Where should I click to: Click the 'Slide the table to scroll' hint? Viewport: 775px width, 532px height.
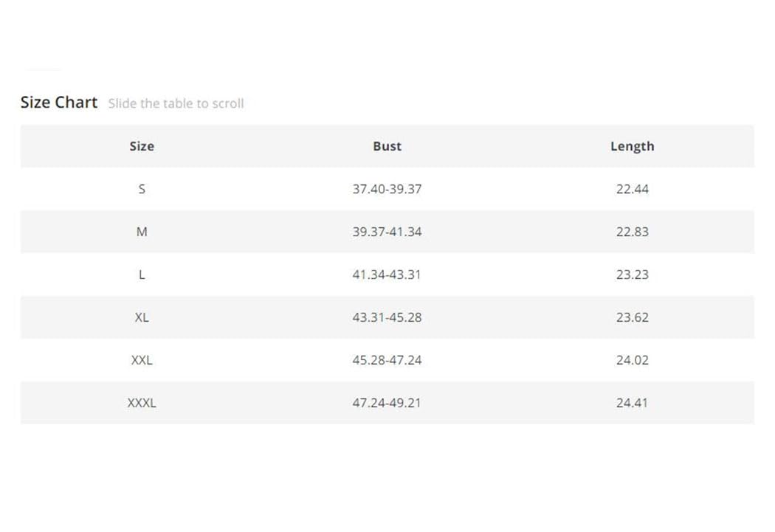176,104
